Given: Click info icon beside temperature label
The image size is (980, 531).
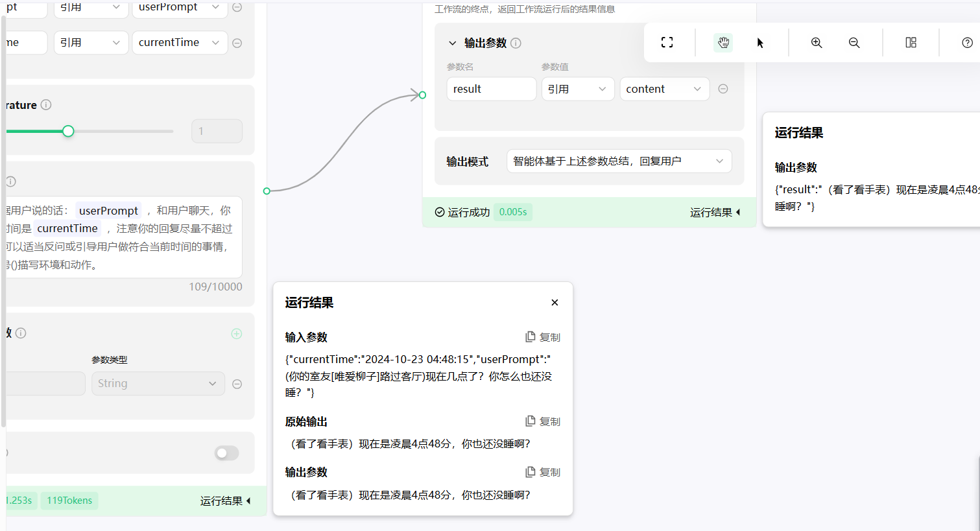Looking at the screenshot, I should [x=46, y=104].
